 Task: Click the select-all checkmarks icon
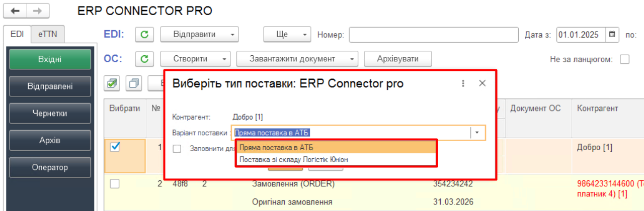(x=113, y=83)
